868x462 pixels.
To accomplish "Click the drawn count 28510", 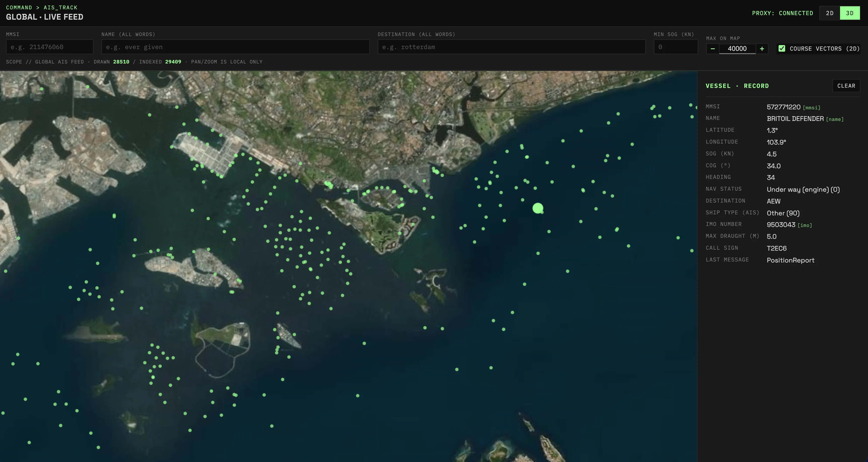I will (x=121, y=62).
